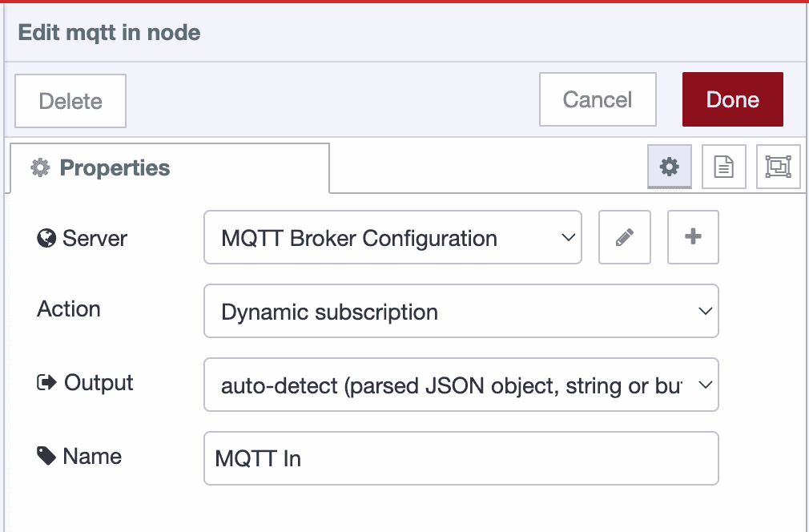Open the Action dropdown showing Dynamic subscription
The height and width of the screenshot is (532, 809).
461,311
